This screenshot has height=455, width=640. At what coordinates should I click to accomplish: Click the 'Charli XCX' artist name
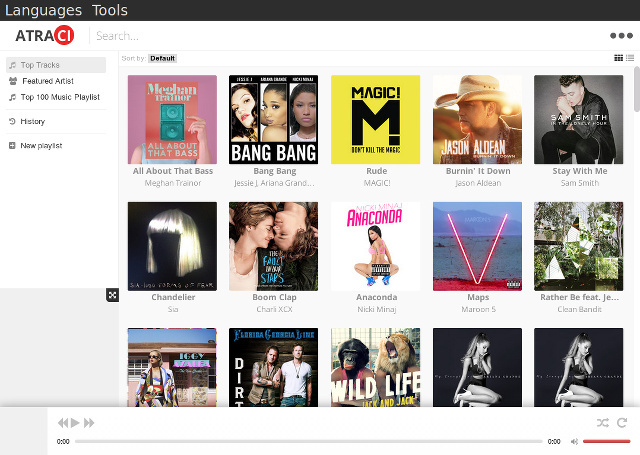274,309
